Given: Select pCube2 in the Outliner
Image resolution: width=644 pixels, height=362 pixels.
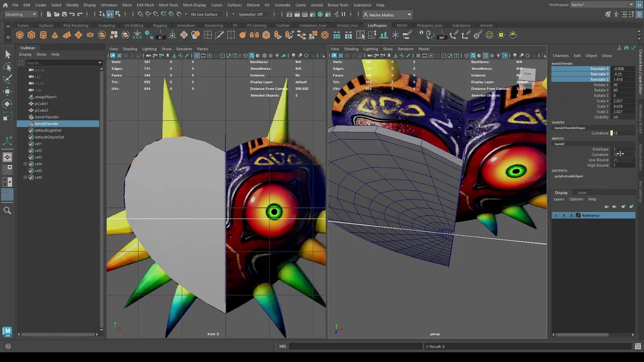Looking at the screenshot, I should (41, 110).
